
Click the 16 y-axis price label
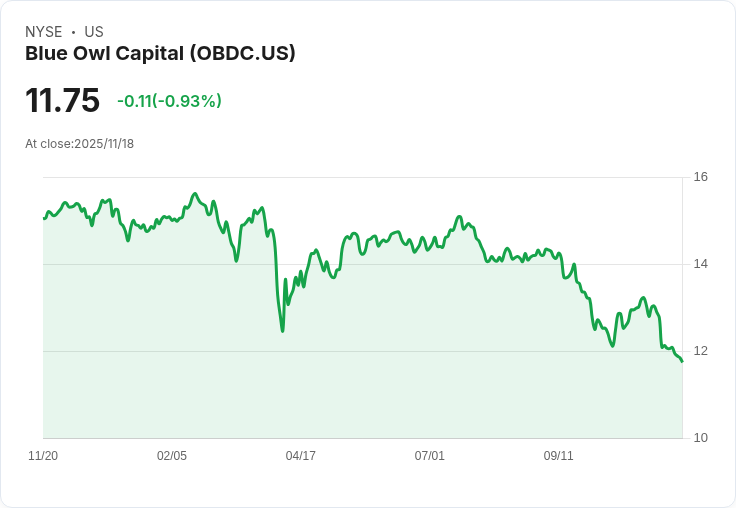pos(701,177)
